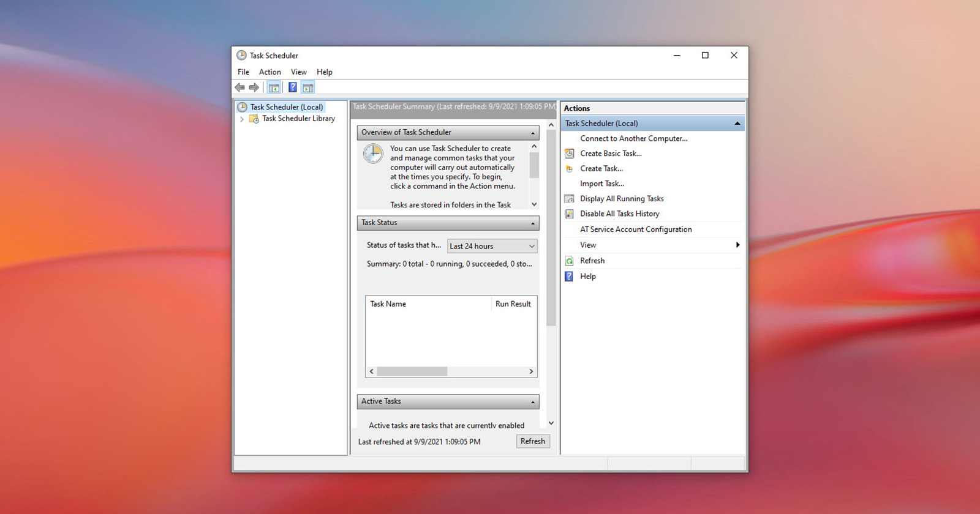980x514 pixels.
Task: Click the Run Result column header
Action: 513,304
